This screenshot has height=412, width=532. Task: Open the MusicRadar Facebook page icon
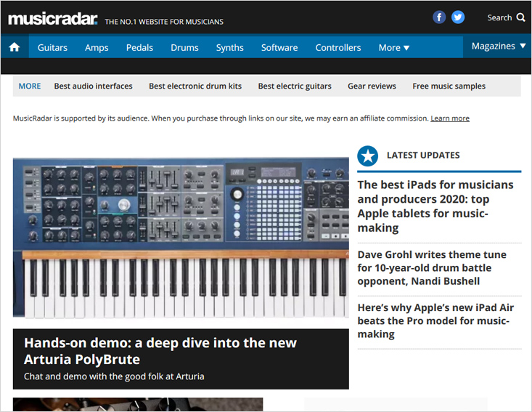(x=439, y=17)
